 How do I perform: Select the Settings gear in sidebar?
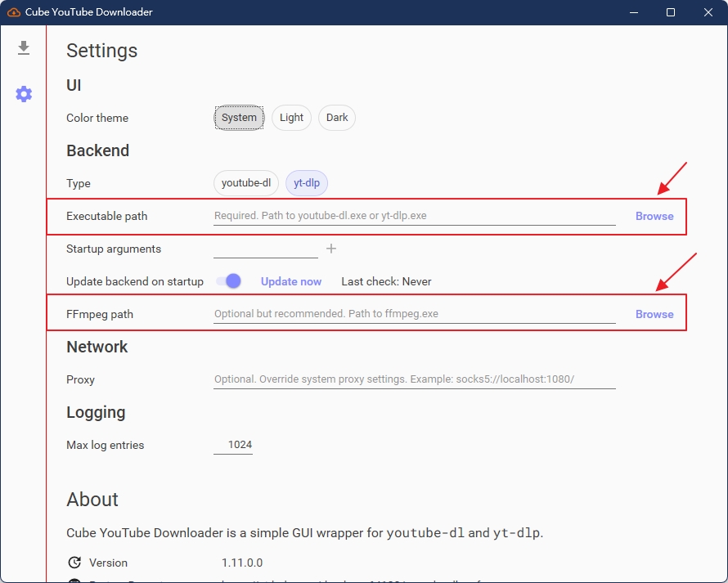[24, 94]
